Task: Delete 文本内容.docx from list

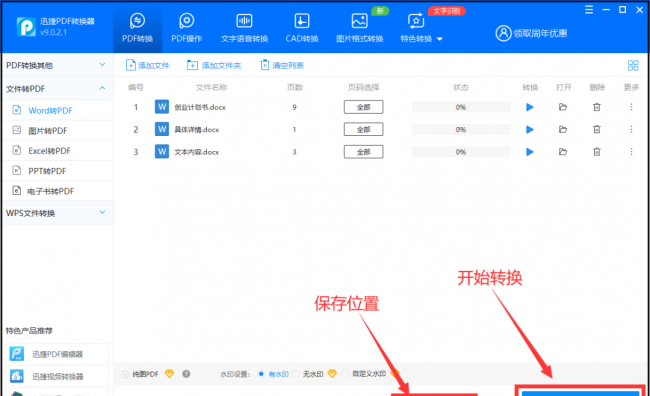Action: [597, 152]
